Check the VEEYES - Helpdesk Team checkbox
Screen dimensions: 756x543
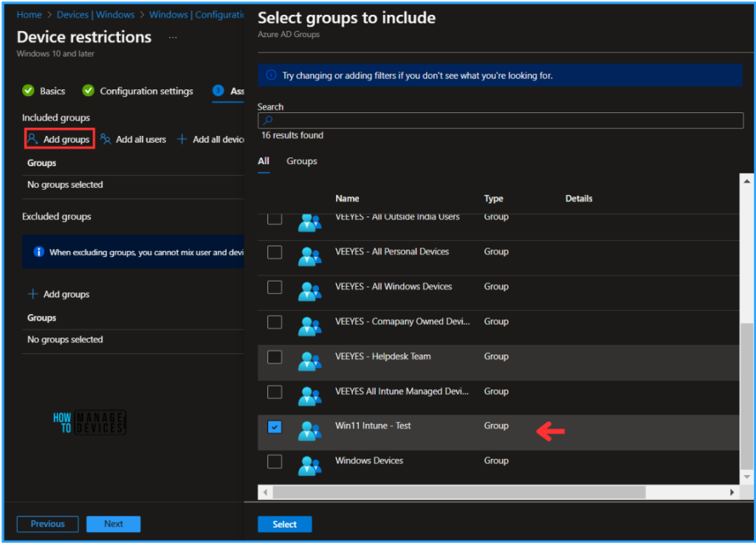point(275,357)
